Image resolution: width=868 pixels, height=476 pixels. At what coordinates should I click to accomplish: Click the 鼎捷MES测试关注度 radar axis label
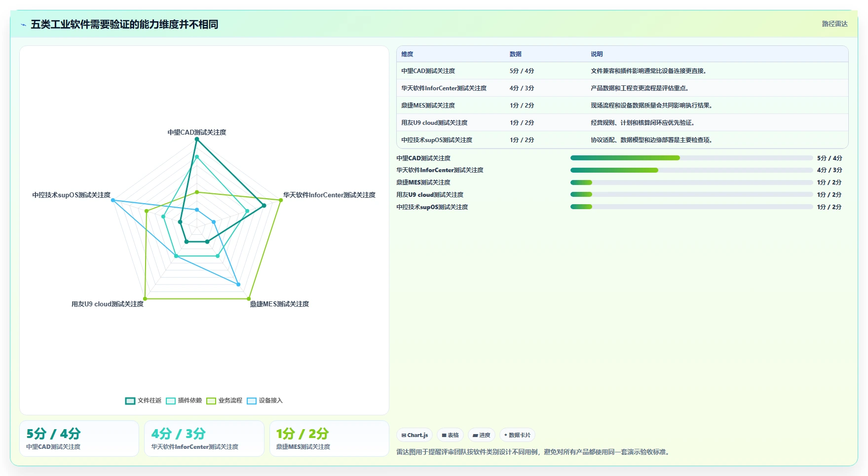coord(279,304)
